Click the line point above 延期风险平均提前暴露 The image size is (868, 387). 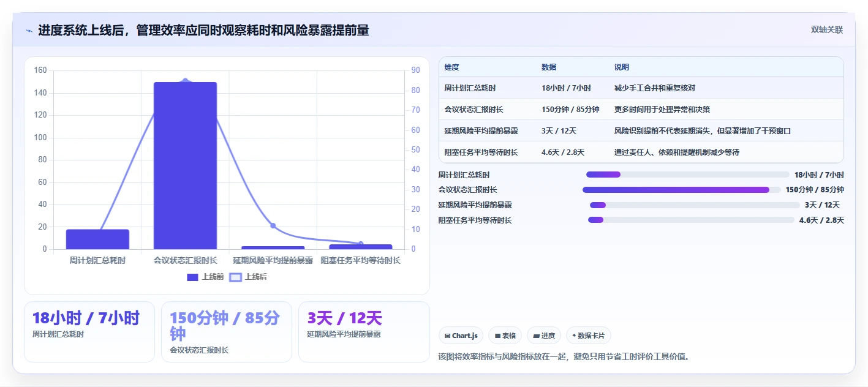point(273,225)
